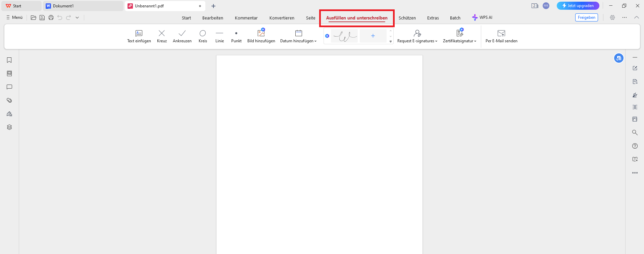
Task: Click the Freigeben share button
Action: (586, 17)
